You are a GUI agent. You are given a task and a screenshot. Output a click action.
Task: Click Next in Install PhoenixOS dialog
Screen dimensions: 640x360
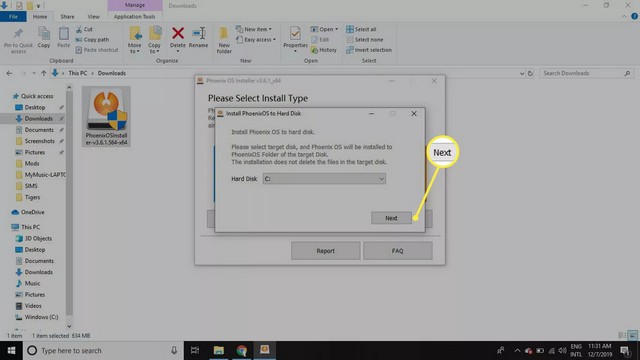391,218
